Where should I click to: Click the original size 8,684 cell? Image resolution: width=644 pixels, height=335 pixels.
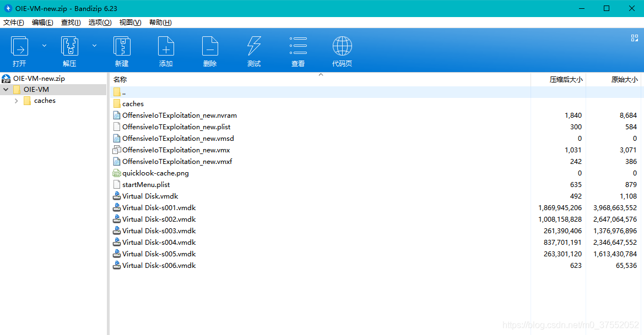click(629, 116)
